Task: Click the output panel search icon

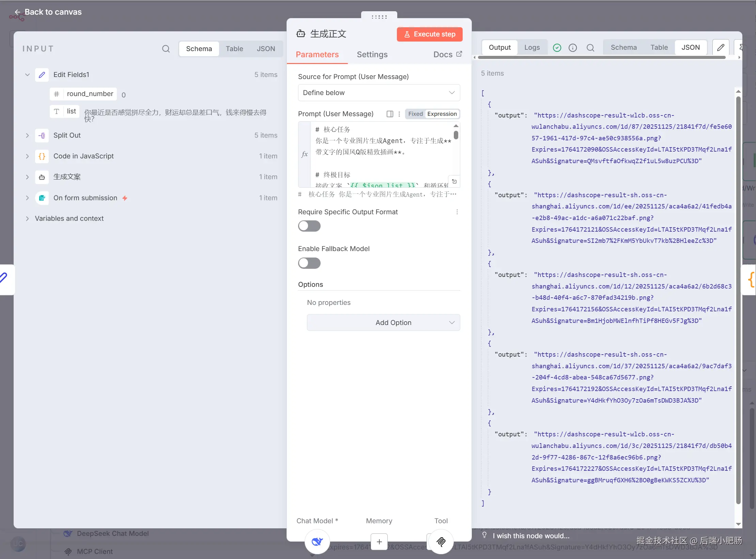Action: [x=590, y=48]
